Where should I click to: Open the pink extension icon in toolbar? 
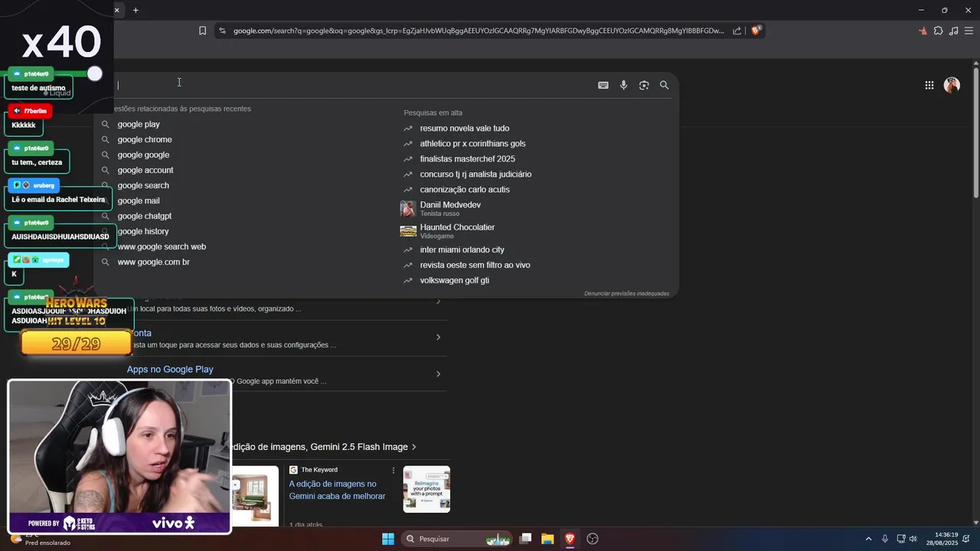[x=923, y=31]
